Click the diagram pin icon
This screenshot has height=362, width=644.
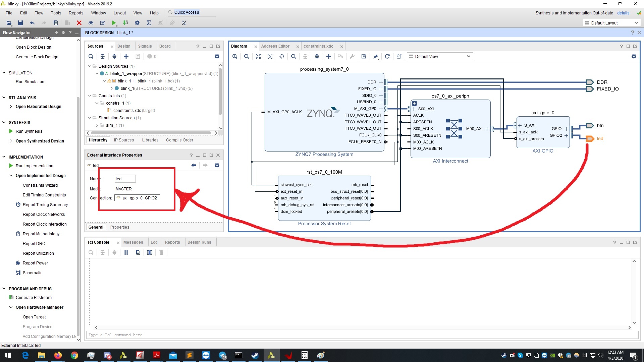click(376, 56)
